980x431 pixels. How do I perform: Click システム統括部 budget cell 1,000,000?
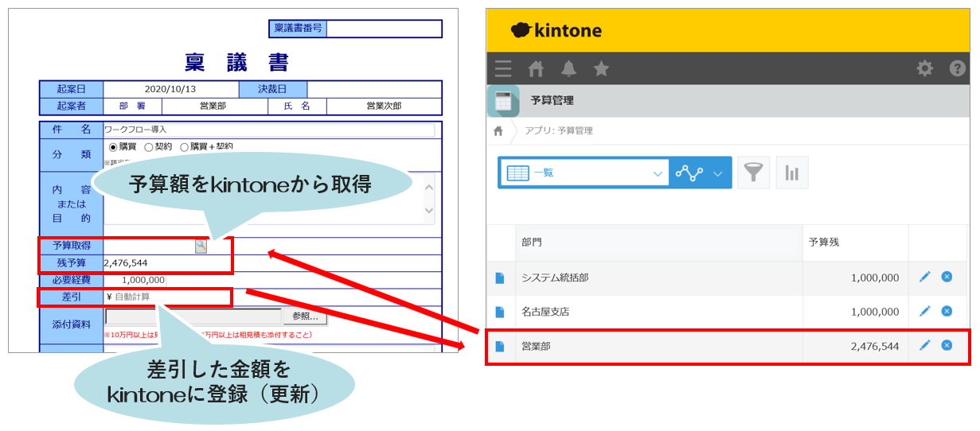click(856, 278)
